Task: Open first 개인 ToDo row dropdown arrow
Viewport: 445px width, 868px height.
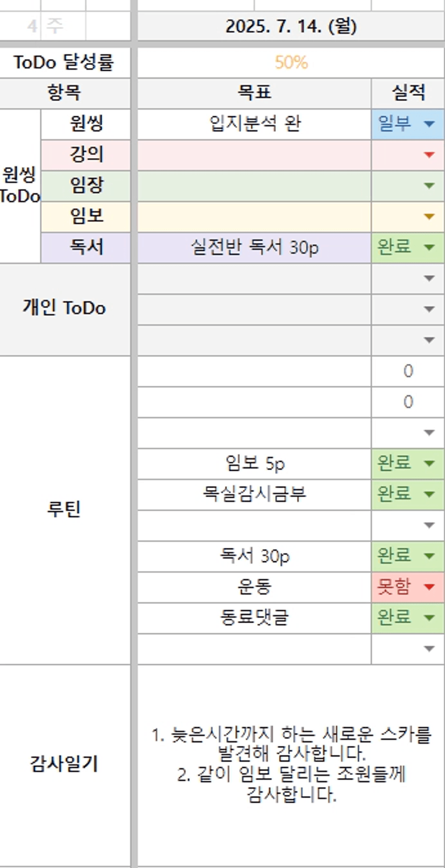Action: [x=429, y=278]
